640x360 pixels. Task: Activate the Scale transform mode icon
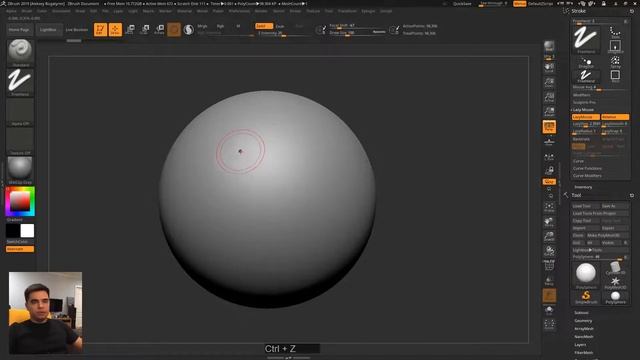145,29
